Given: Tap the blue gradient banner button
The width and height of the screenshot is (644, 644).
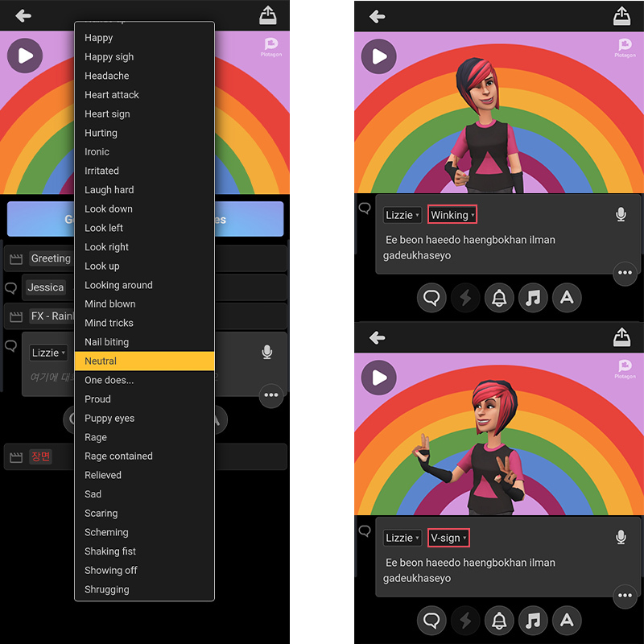Looking at the screenshot, I should pyautogui.click(x=145, y=219).
